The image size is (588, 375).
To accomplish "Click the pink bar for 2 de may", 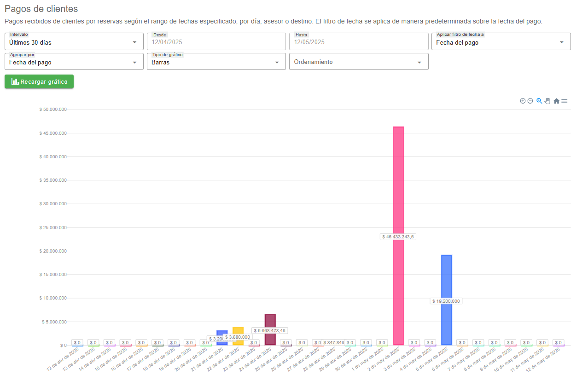I will click(x=398, y=184).
